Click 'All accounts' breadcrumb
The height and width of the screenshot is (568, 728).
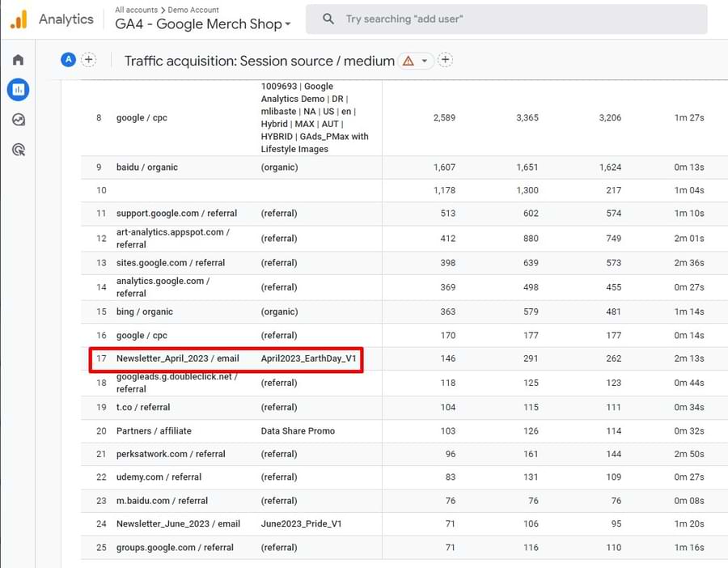coord(136,10)
